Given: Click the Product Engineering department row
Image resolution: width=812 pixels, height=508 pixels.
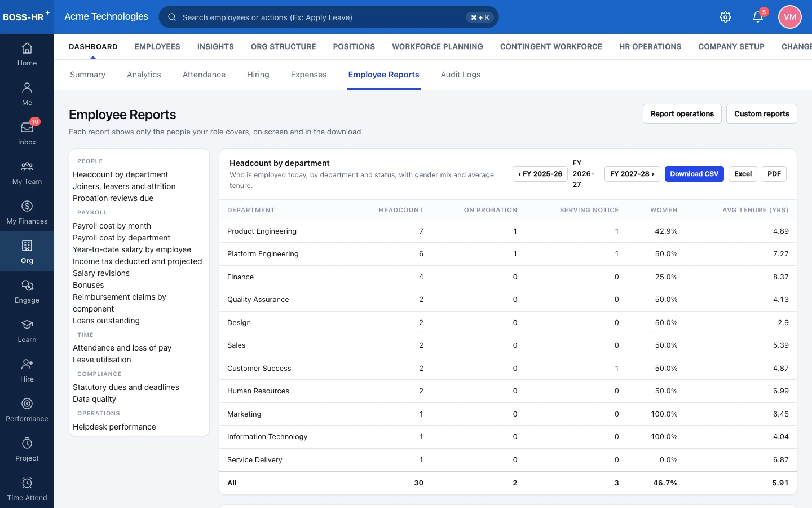Looking at the screenshot, I should 508,231.
